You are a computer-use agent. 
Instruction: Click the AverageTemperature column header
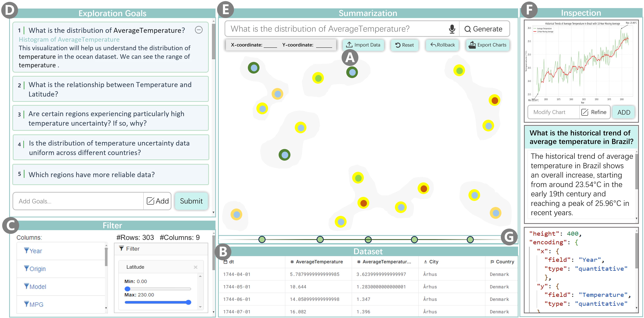(x=318, y=262)
